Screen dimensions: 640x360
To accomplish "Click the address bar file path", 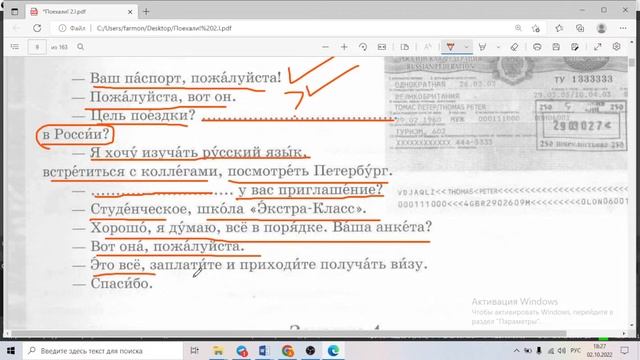I will click(164, 28).
